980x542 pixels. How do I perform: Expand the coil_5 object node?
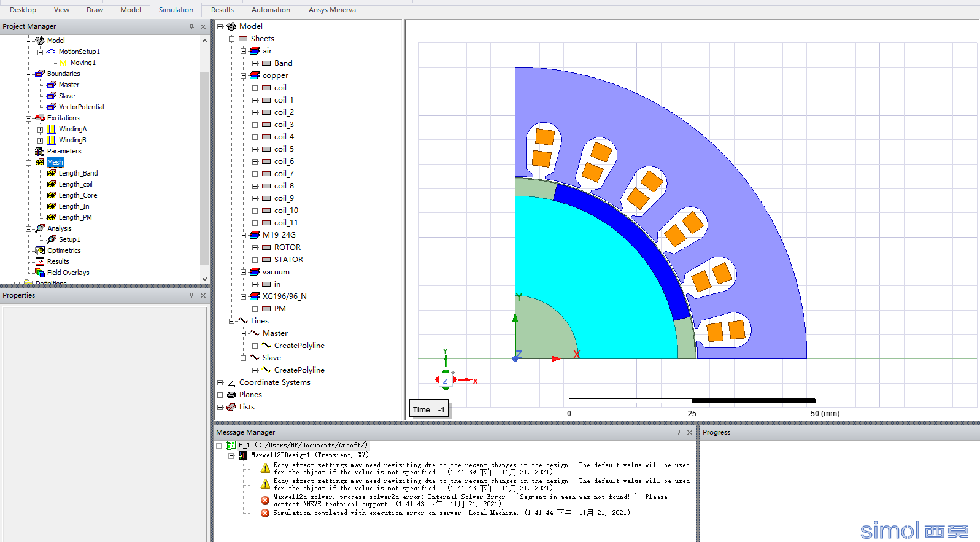[255, 149]
